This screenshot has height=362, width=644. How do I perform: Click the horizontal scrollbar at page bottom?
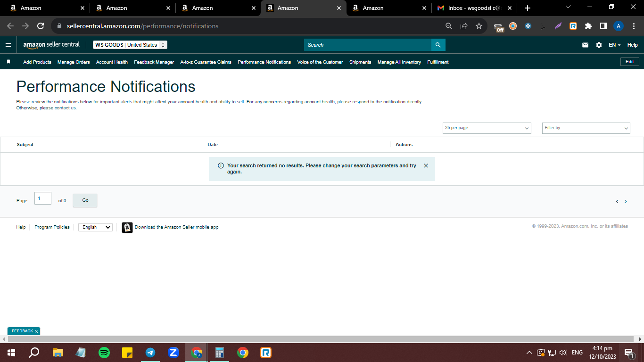coord(321,339)
